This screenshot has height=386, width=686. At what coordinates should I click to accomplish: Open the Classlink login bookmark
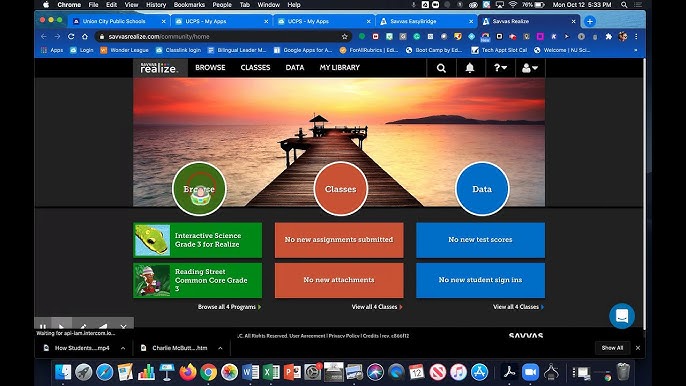178,50
